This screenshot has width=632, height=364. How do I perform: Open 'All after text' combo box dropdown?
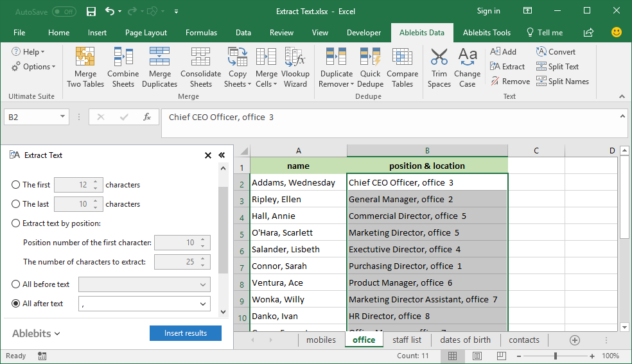click(203, 304)
